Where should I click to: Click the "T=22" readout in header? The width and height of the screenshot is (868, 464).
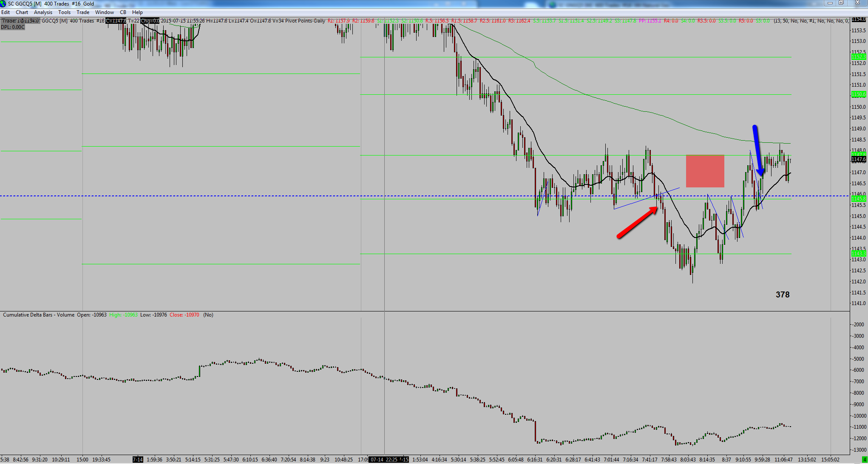[x=133, y=21]
